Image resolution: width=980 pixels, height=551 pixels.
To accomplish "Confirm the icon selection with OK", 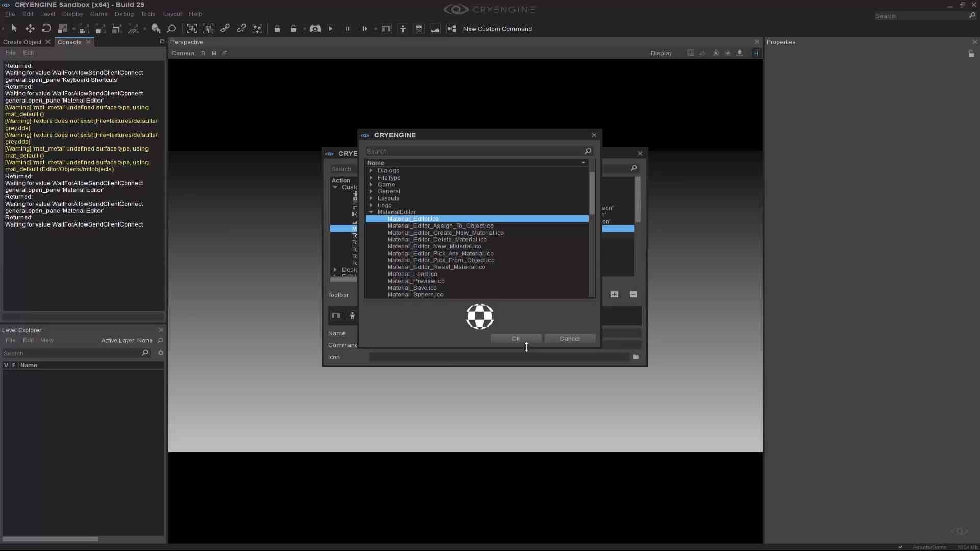I will (x=516, y=338).
